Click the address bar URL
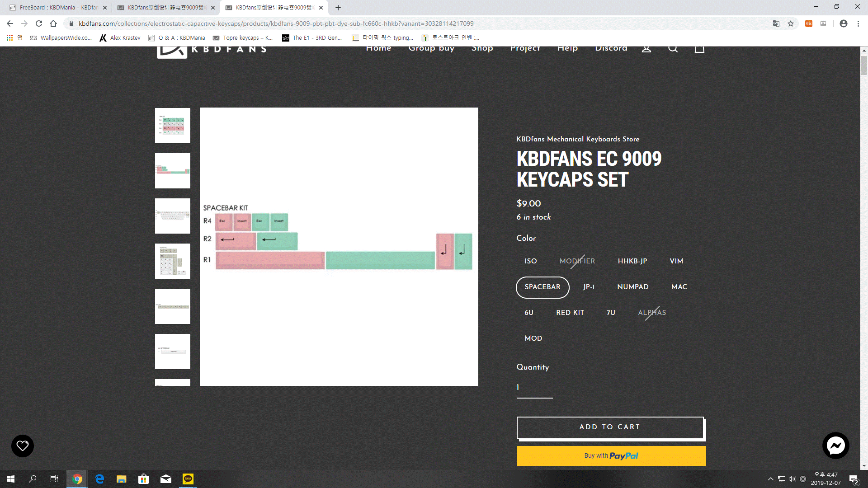 tap(276, 23)
